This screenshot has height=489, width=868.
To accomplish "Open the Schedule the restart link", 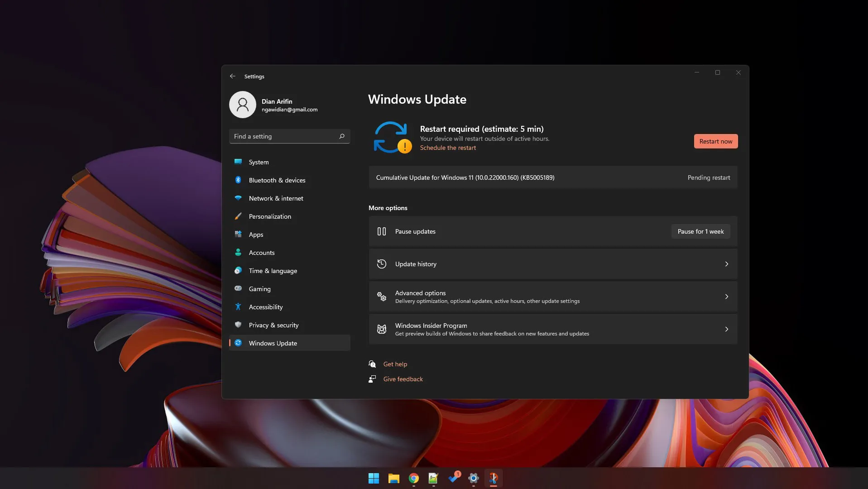I will [448, 148].
